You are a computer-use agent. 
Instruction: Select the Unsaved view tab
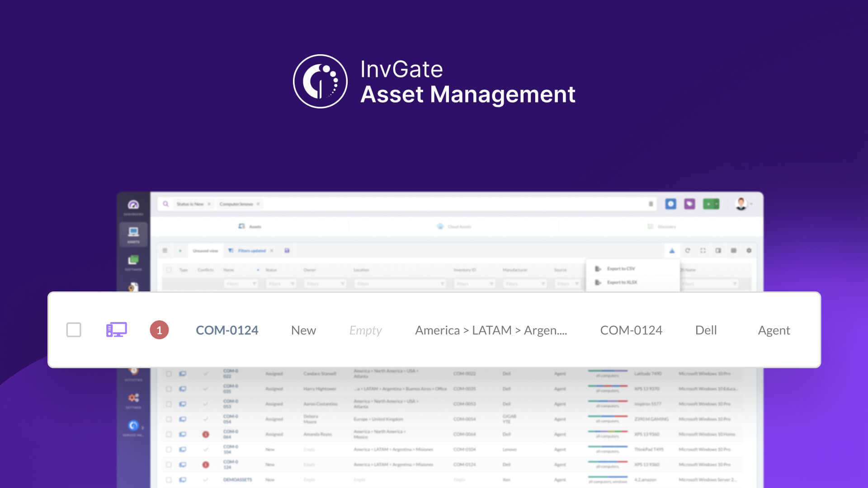coord(205,250)
